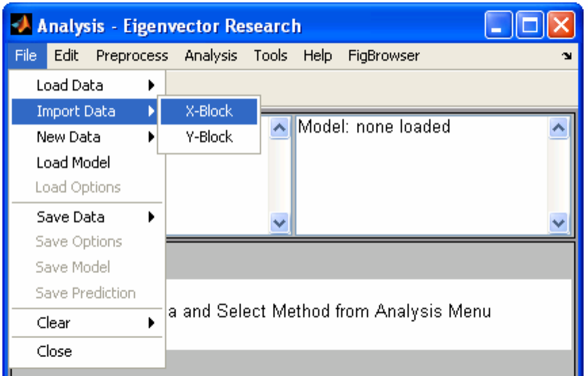Open the Tools menu
This screenshot has width=588, height=376.
click(270, 56)
